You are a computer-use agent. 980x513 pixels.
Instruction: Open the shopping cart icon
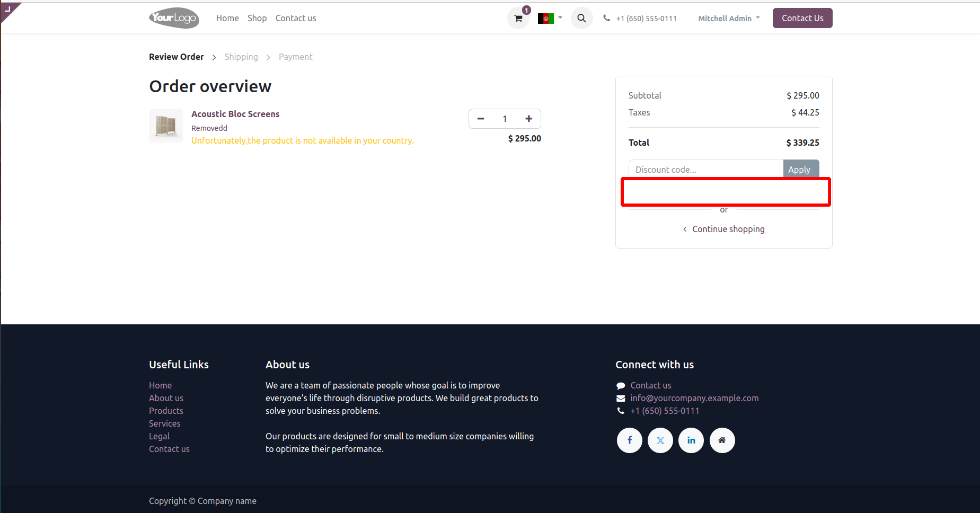pyautogui.click(x=518, y=19)
